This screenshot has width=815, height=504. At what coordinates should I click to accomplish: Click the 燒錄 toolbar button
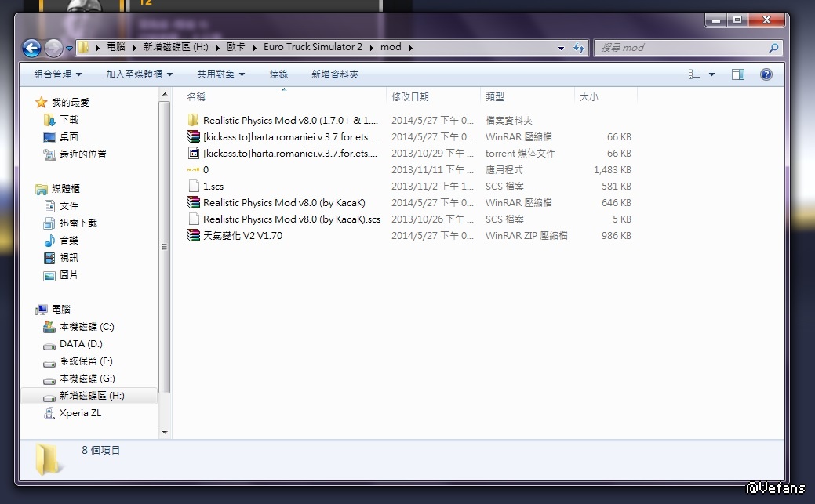[278, 74]
